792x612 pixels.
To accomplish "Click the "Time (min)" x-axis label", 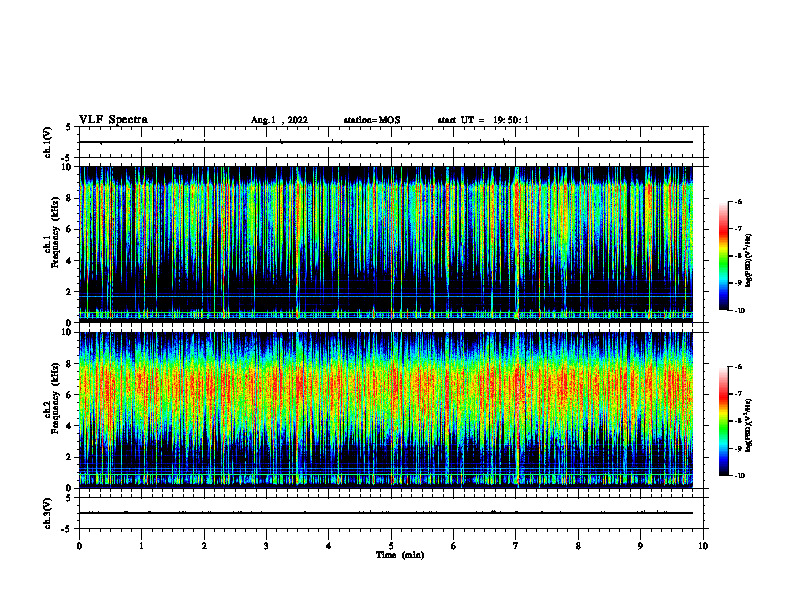I will (400, 555).
